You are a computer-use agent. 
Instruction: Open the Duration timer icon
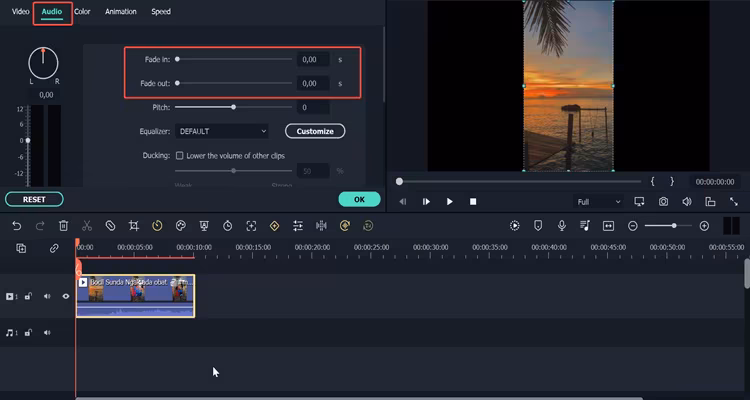click(228, 226)
